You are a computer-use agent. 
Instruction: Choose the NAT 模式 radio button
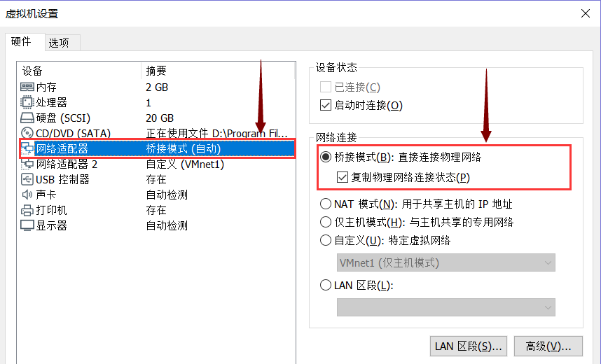pyautogui.click(x=326, y=204)
